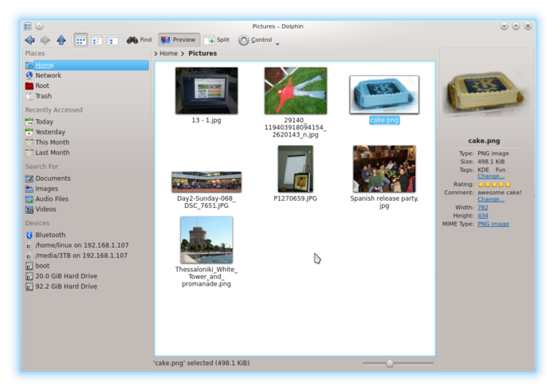
Task: Show Audio Files search results
Action: coord(52,199)
